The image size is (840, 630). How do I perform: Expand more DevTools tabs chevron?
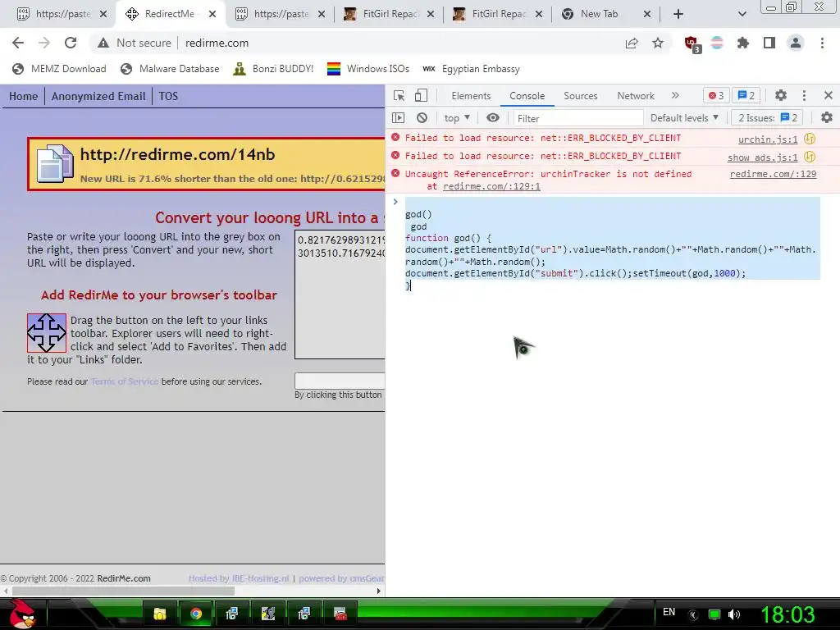click(675, 95)
